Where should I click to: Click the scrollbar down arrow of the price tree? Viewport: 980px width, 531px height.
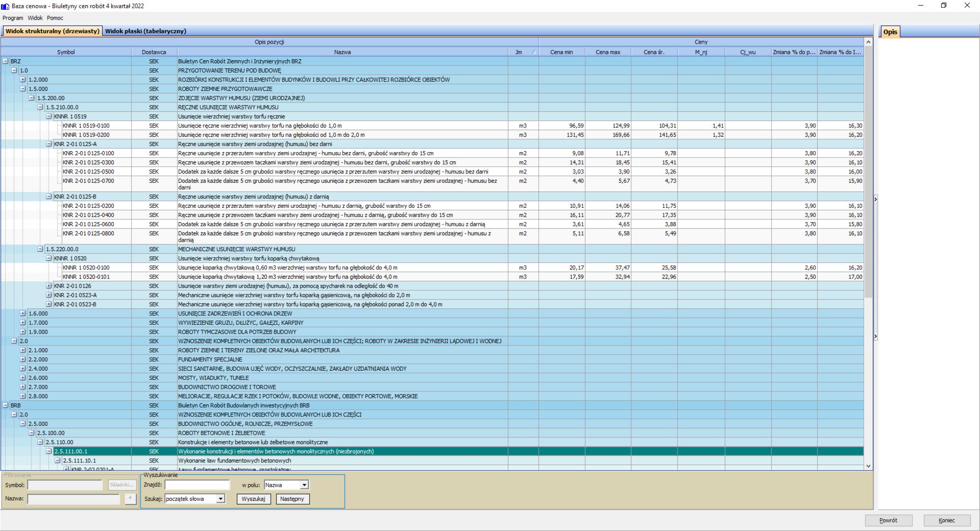pyautogui.click(x=869, y=466)
